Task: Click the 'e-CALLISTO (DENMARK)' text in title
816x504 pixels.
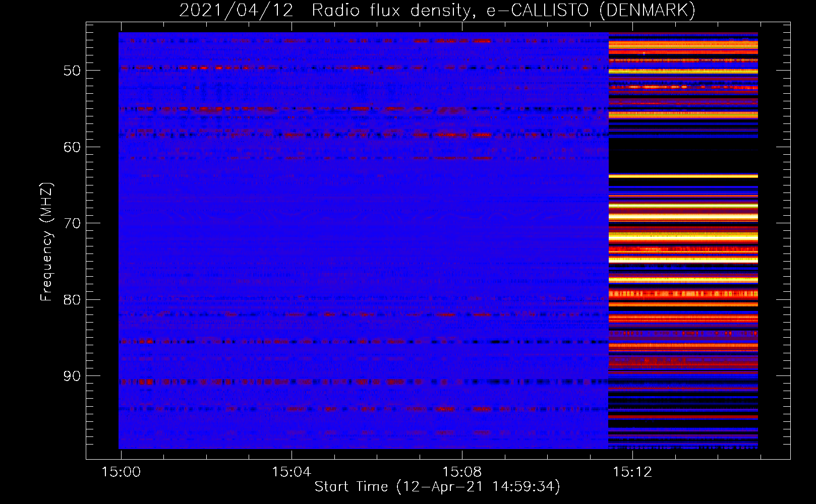Action: (591, 11)
